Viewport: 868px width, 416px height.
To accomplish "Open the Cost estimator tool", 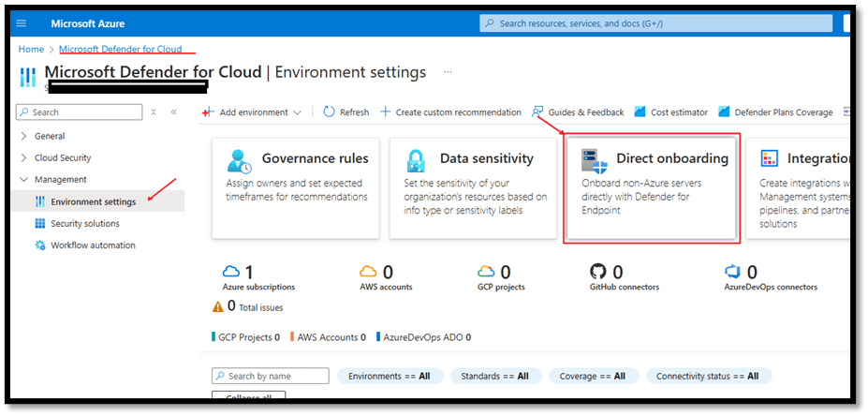I will (x=640, y=112).
